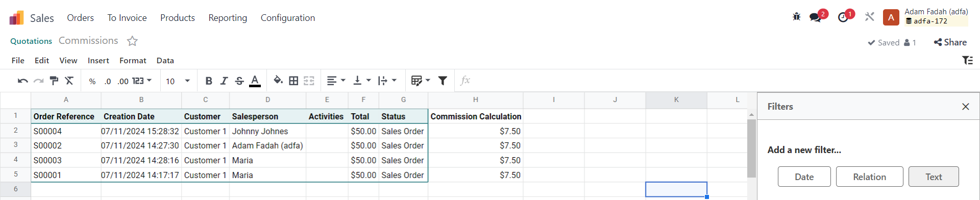The width and height of the screenshot is (980, 200).
Task: Click the undo arrow icon
Action: pos(22,81)
